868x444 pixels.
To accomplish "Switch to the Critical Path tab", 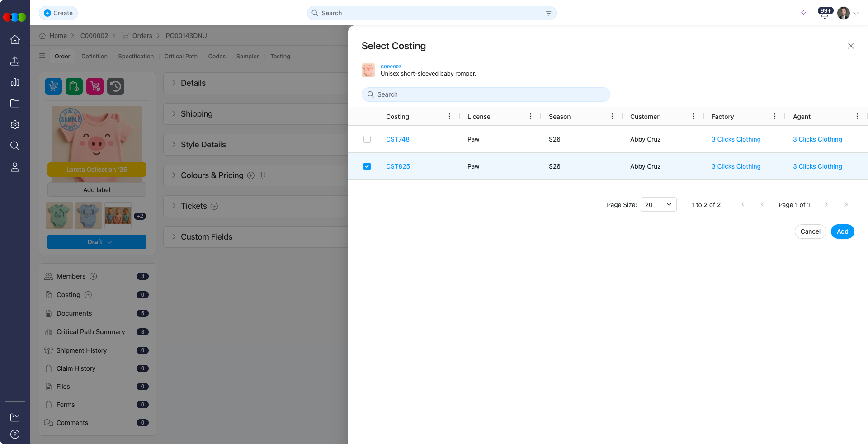I will [181, 56].
